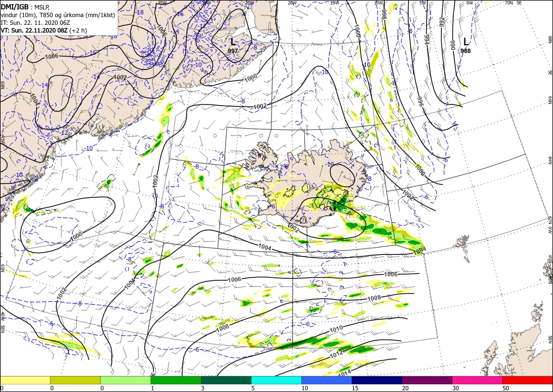
Task: Click the legend value 20
Action: point(405,388)
